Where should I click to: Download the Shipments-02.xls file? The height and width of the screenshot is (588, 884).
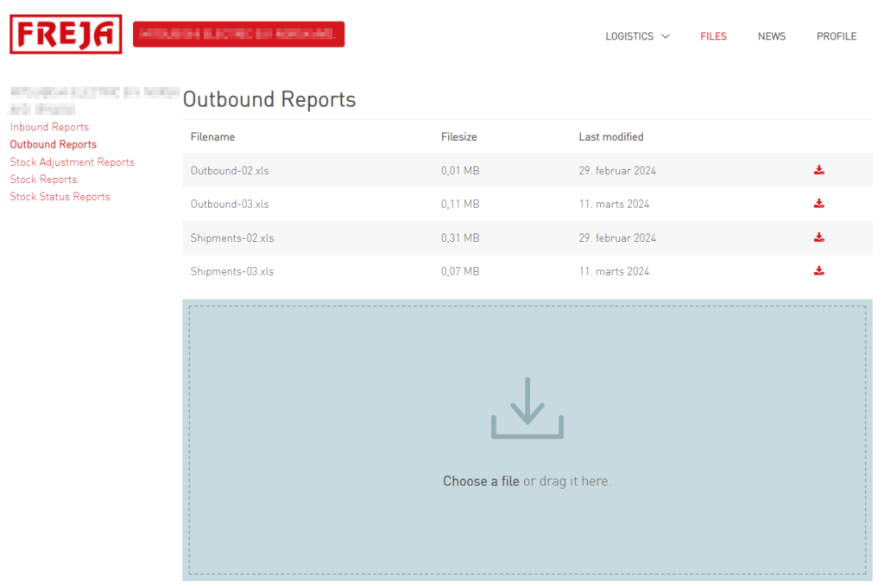point(818,237)
